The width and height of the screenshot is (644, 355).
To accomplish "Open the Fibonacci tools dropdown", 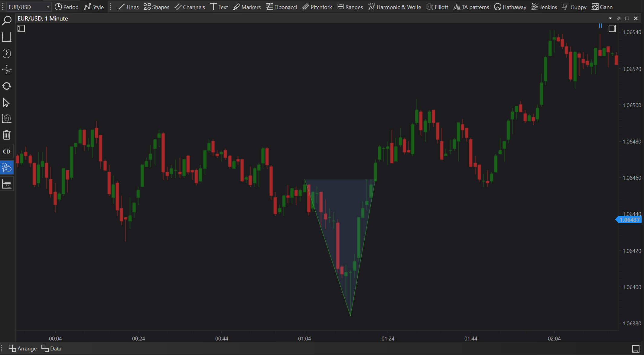I will tap(281, 7).
